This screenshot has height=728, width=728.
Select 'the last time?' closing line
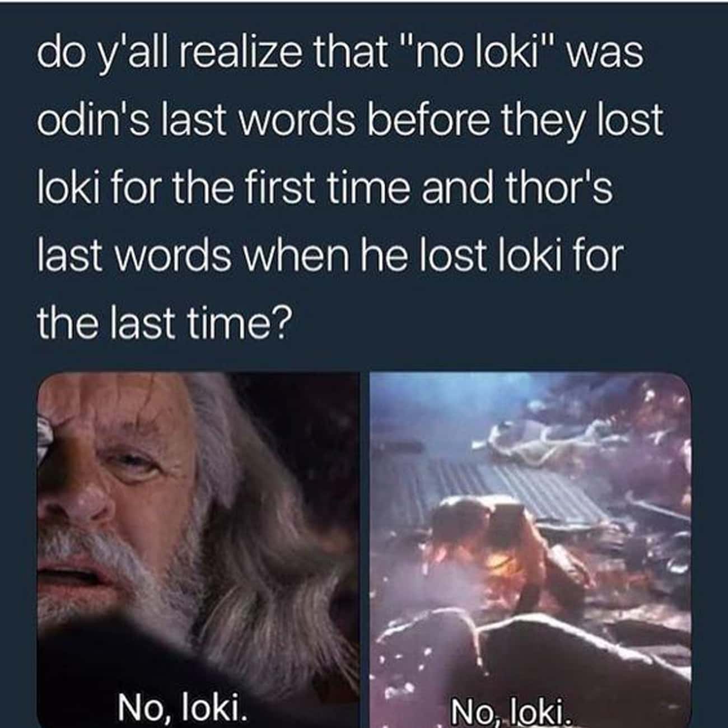pyautogui.click(x=162, y=322)
